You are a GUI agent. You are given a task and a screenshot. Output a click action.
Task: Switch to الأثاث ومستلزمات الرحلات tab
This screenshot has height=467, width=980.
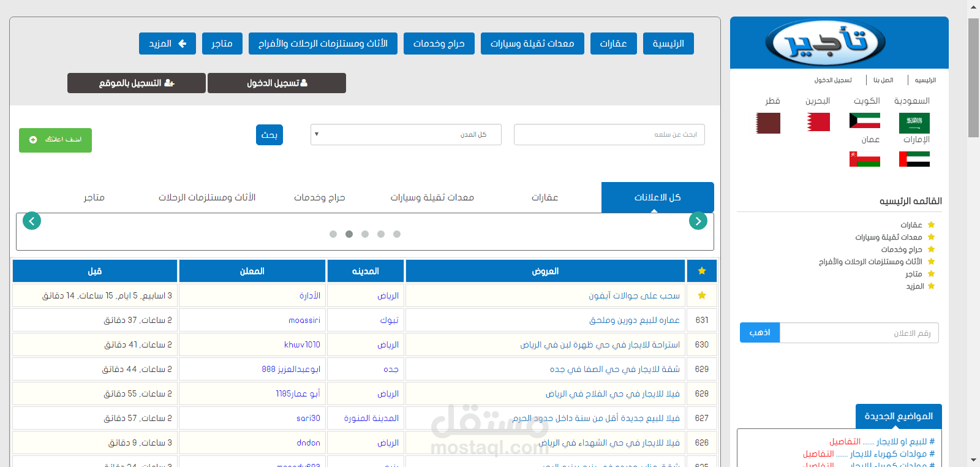click(206, 197)
